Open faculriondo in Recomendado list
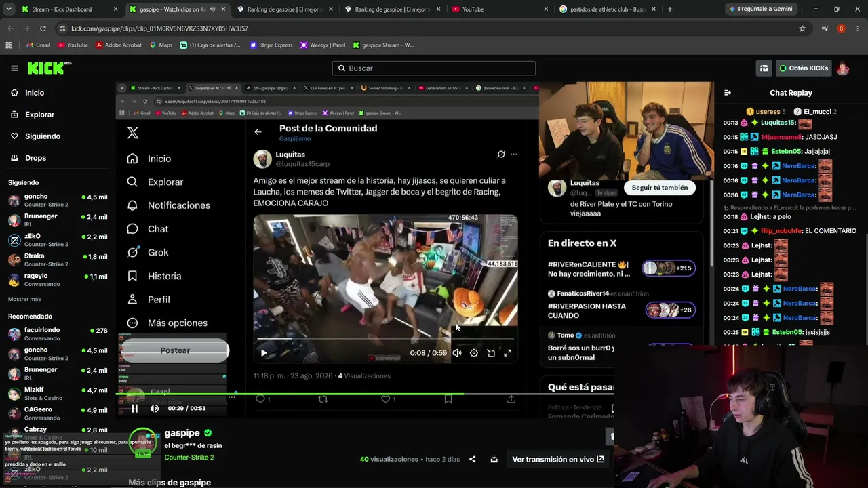 tap(58, 333)
